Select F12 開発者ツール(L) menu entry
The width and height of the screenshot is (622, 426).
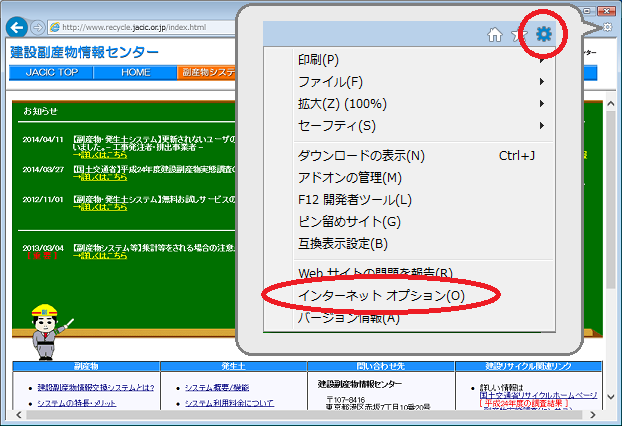tap(424, 200)
